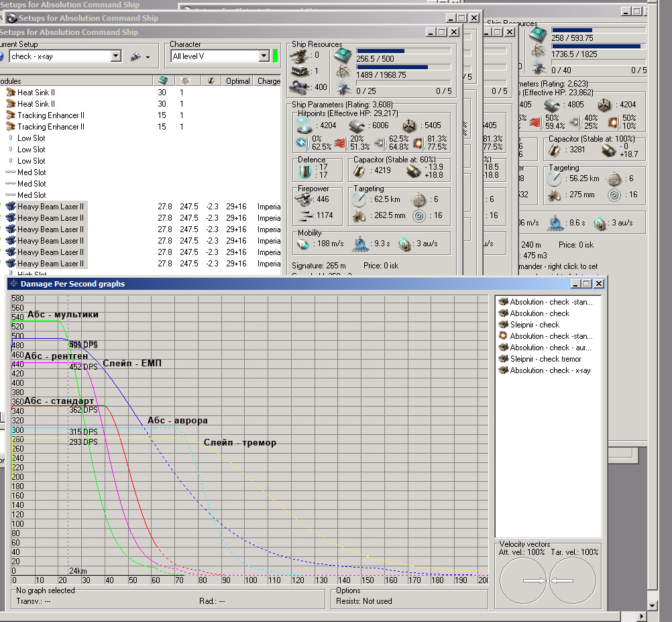Click the warp speed icon at 3 au/s
The width and height of the screenshot is (672, 622).
point(404,245)
